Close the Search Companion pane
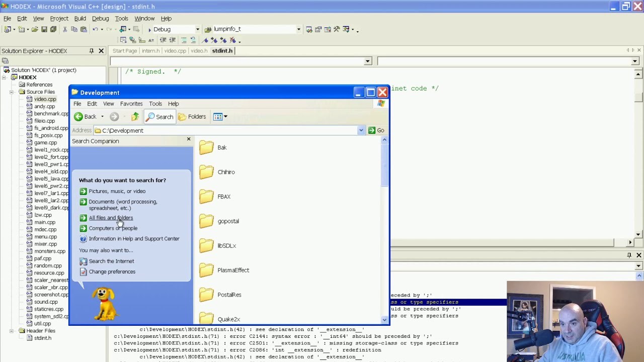The height and width of the screenshot is (362, 644). tap(189, 139)
